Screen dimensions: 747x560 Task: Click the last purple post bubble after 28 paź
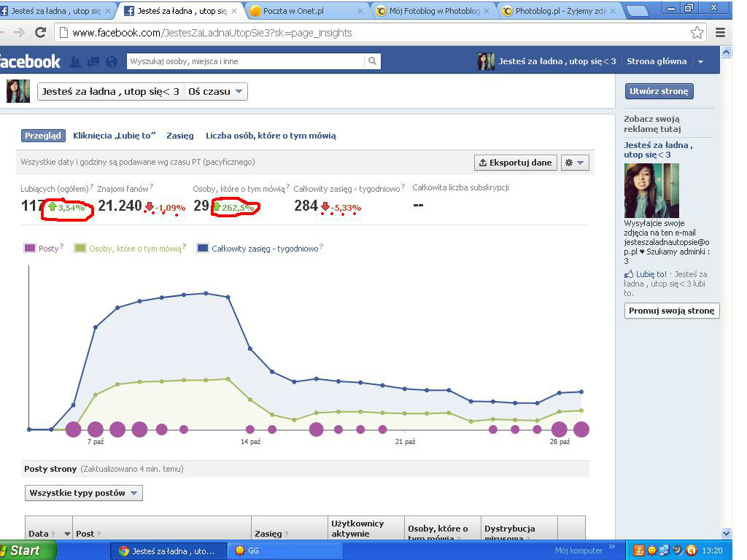581,429
